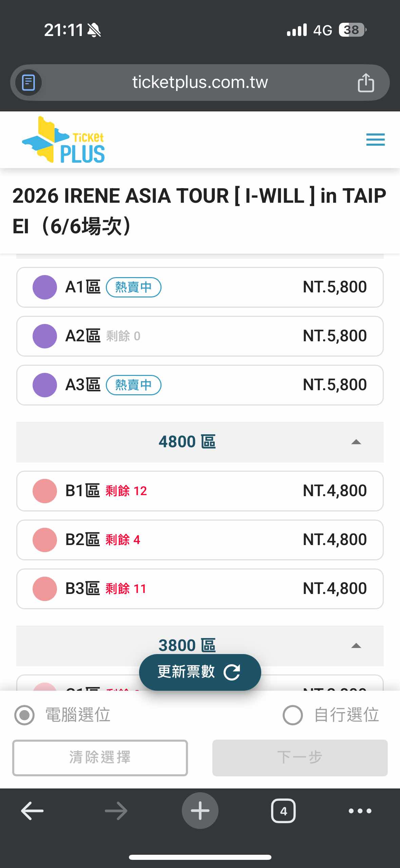Open the browser three-dots more menu
The image size is (400, 868).
click(x=360, y=811)
